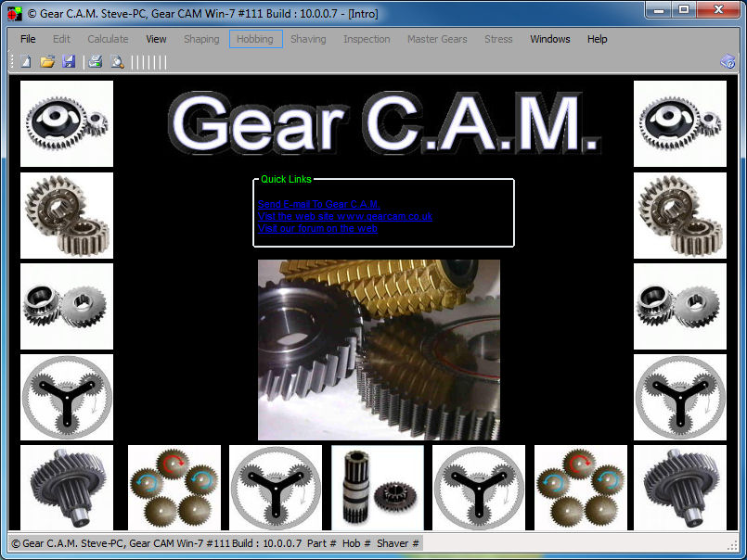The width and height of the screenshot is (747, 560).
Task: Open the Shaping menu
Action: pyautogui.click(x=201, y=39)
